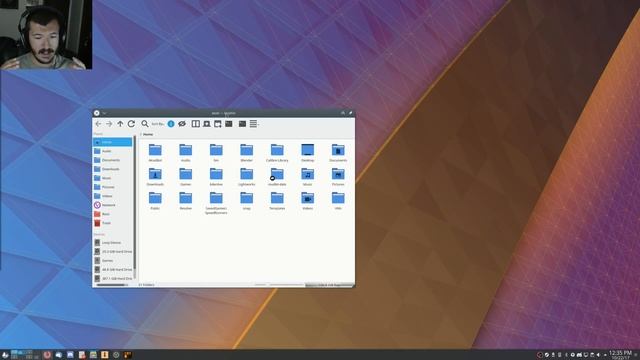Select the 48.8 GiB Hard Drive device
The image size is (640, 360).
[x=113, y=269]
